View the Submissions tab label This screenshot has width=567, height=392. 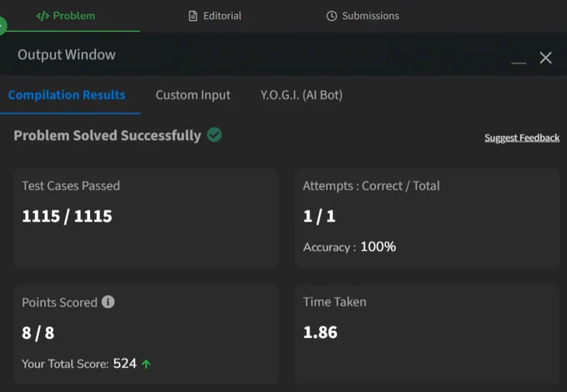(x=370, y=16)
